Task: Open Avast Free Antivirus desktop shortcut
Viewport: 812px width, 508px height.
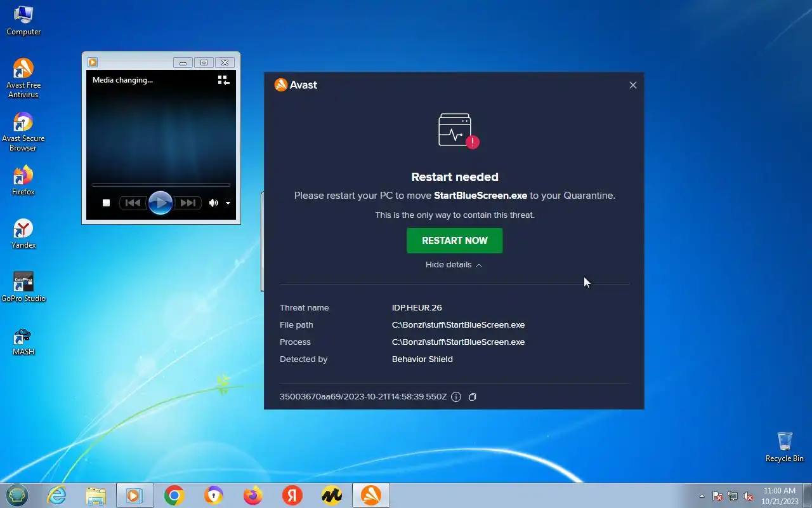Action: pyautogui.click(x=23, y=78)
